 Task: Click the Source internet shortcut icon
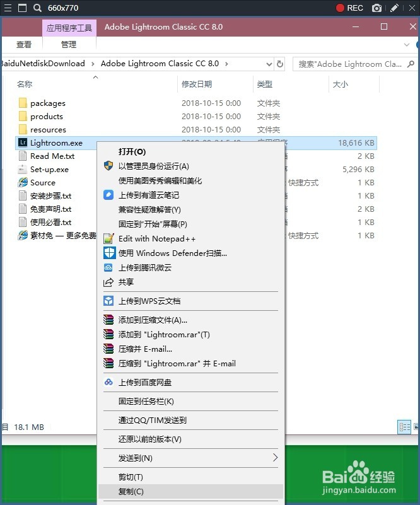click(23, 182)
